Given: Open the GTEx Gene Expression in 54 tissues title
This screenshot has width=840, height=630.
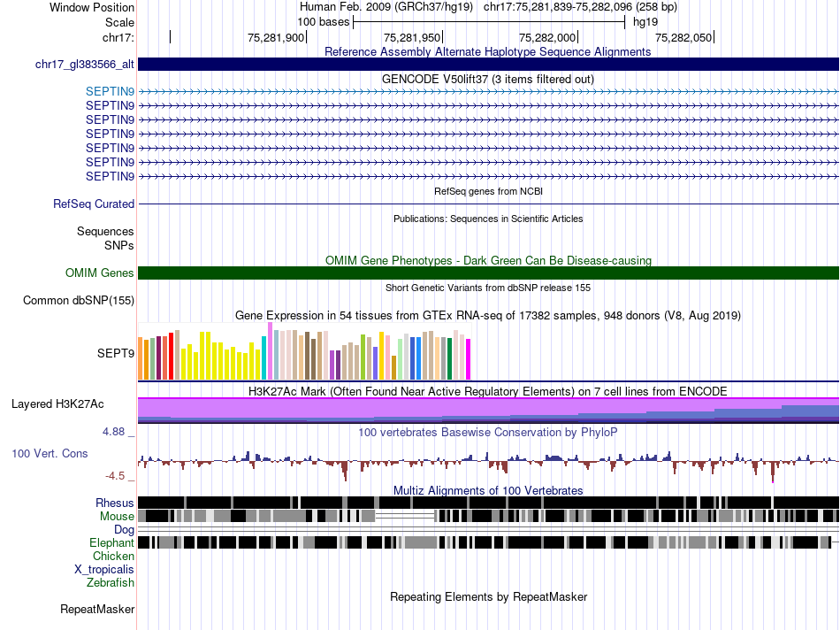Looking at the screenshot, I should (x=488, y=315).
